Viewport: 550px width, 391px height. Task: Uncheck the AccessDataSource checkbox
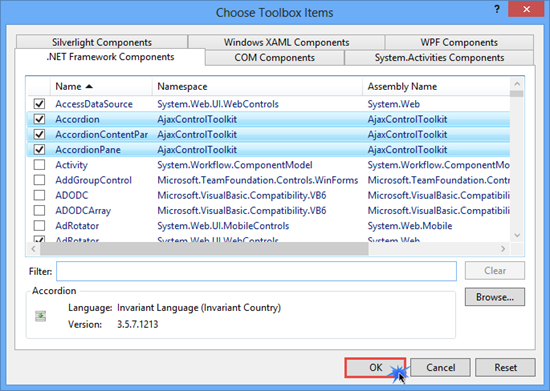[x=39, y=104]
